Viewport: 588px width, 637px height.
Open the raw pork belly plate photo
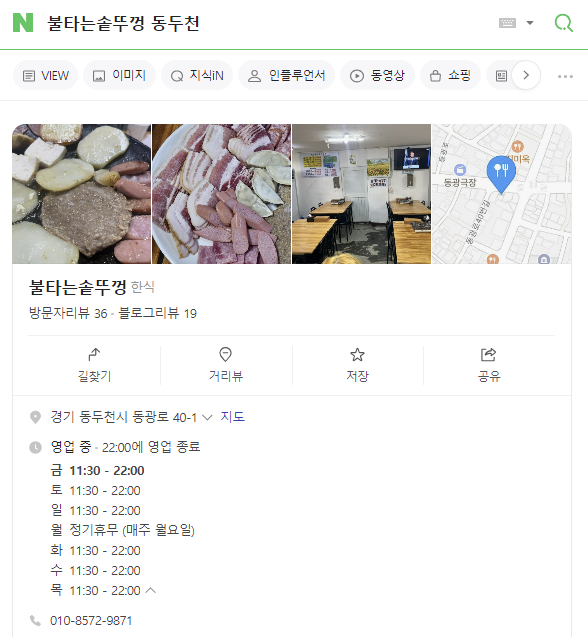(221, 194)
